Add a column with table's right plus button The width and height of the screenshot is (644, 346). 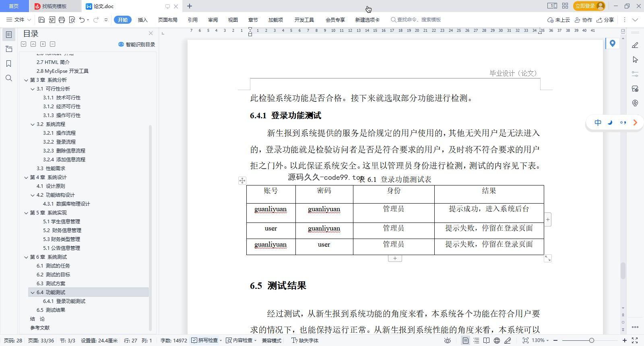tap(548, 220)
